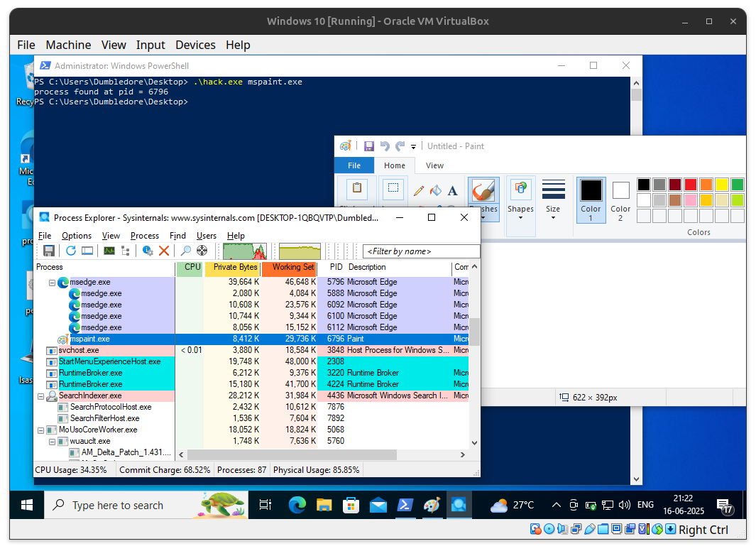Pick the red color swatch in Paint
Viewport: 756px width, 551px height.
[x=691, y=185]
